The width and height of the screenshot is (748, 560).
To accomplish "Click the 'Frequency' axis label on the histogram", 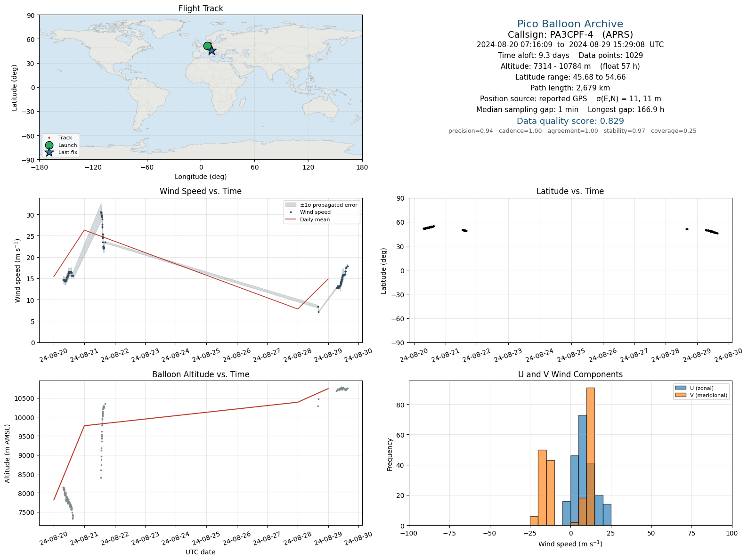I will [x=390, y=454].
